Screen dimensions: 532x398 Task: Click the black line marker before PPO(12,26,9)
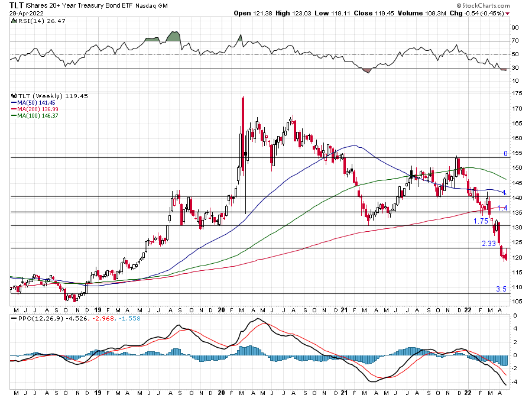point(14,319)
